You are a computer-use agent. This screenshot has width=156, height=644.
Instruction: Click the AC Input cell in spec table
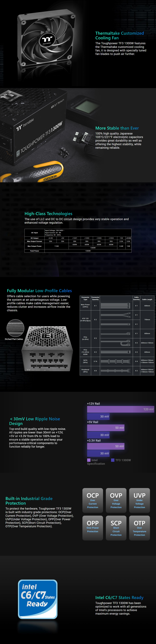(34, 233)
